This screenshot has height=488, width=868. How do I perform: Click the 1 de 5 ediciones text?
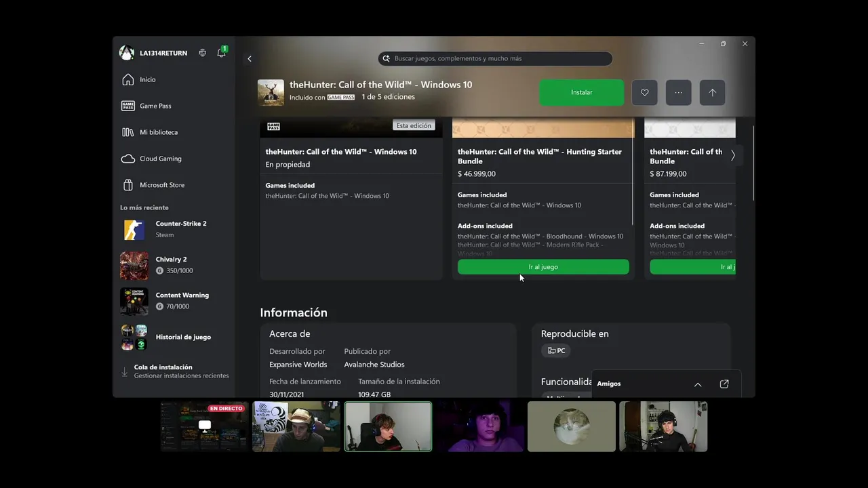pyautogui.click(x=388, y=97)
